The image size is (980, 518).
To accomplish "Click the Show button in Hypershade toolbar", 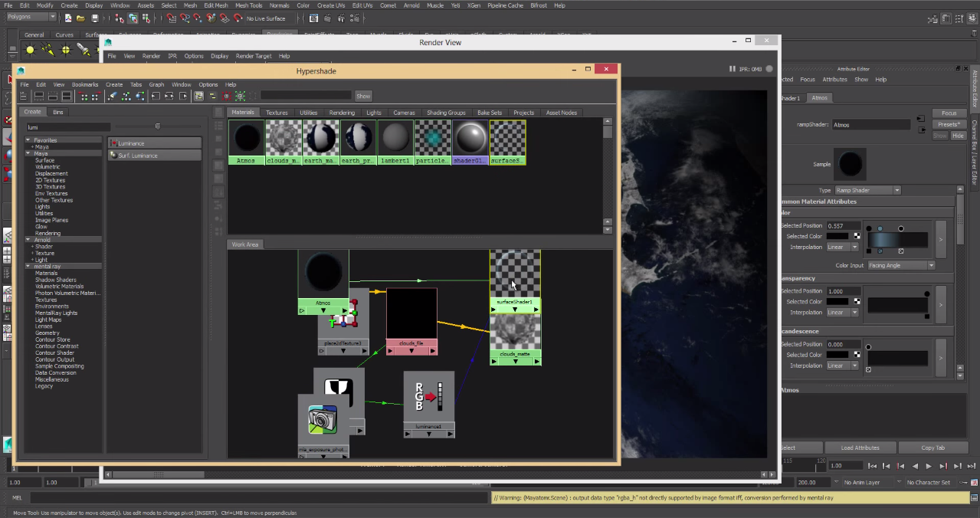I will pos(363,96).
